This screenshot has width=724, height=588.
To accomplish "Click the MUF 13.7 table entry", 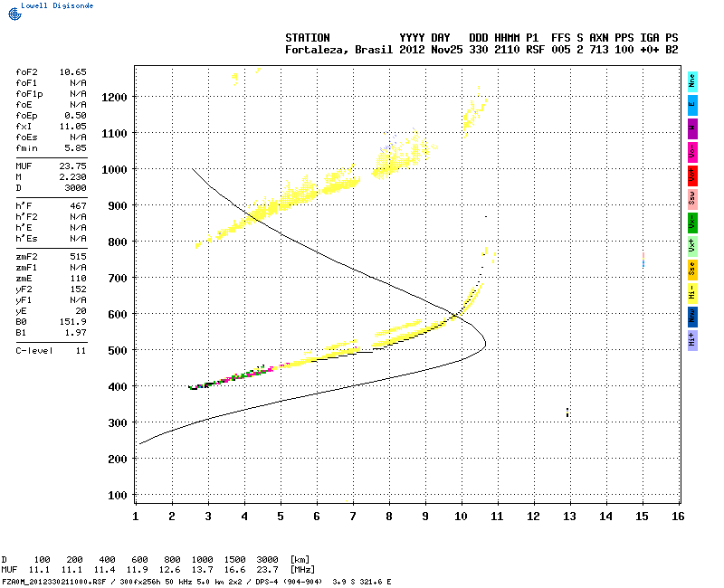I will tap(202, 570).
